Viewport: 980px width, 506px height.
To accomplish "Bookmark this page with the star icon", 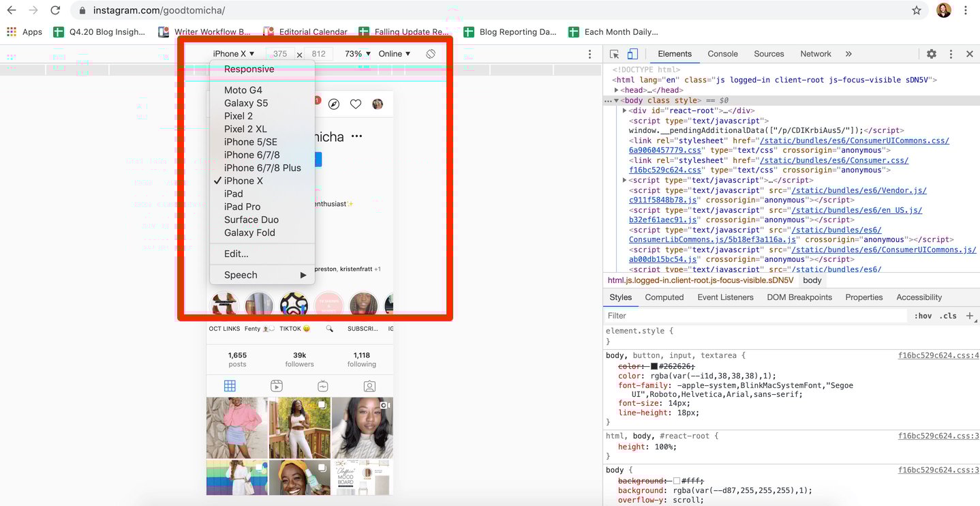I will [917, 10].
